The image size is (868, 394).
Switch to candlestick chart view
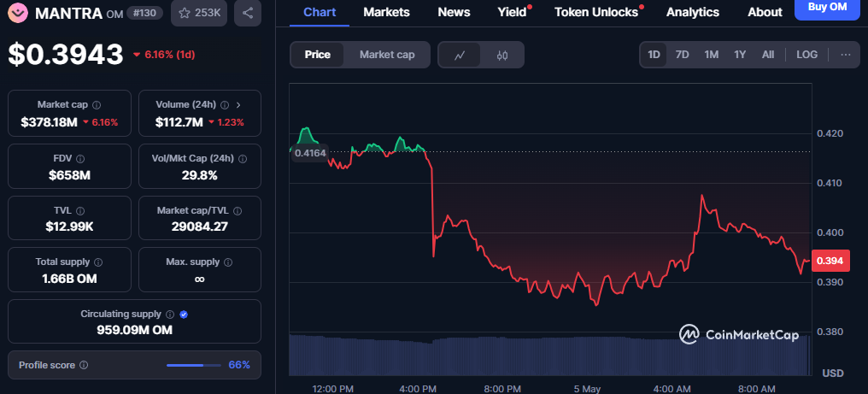tap(502, 55)
